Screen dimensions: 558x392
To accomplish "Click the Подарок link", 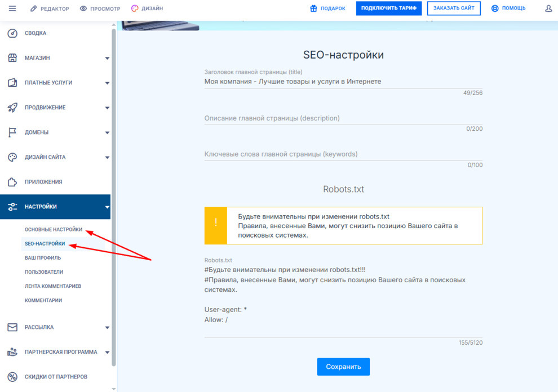I will tap(327, 8).
